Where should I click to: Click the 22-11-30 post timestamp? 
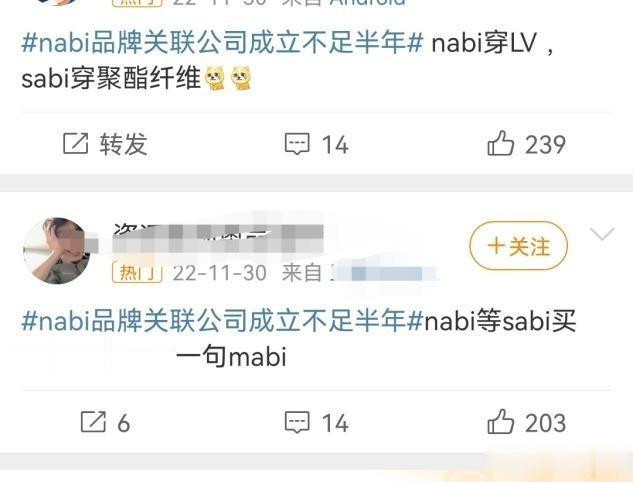click(220, 273)
